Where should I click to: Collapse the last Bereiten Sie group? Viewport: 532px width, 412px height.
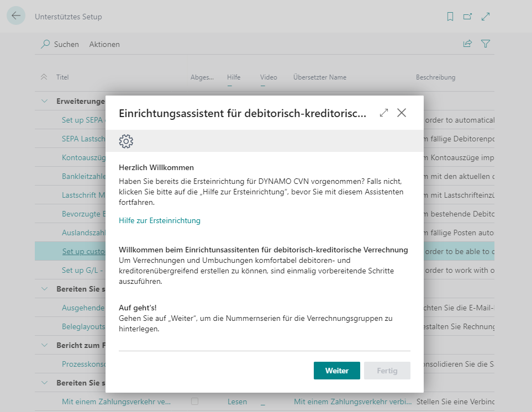pos(44,383)
